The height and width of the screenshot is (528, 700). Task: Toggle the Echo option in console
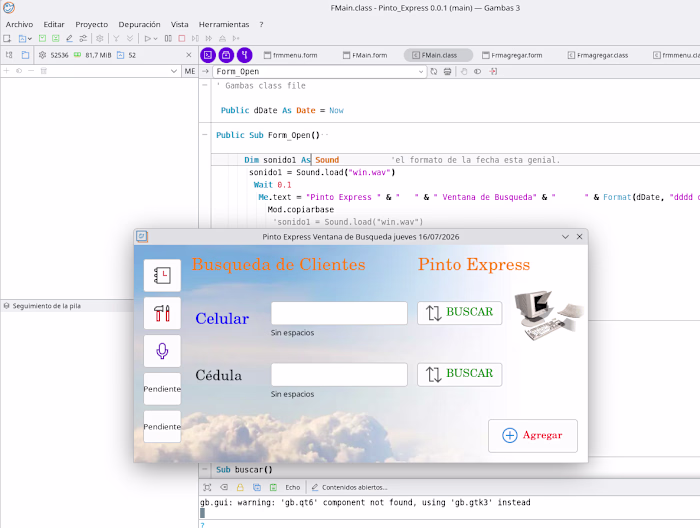pos(293,487)
